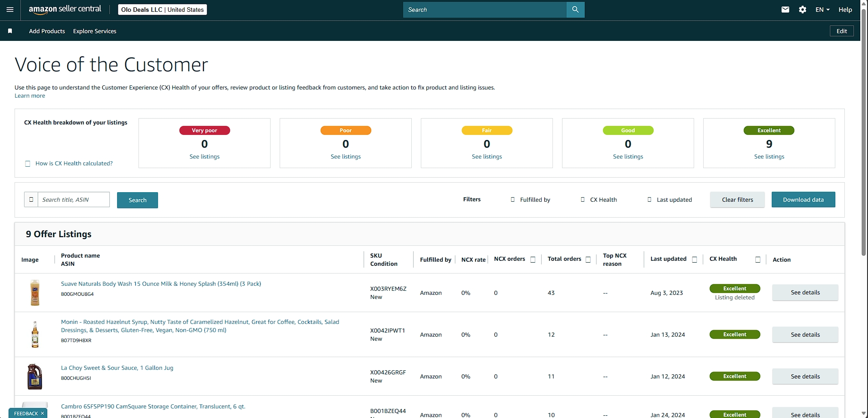See listings under Excellent

pos(769,157)
